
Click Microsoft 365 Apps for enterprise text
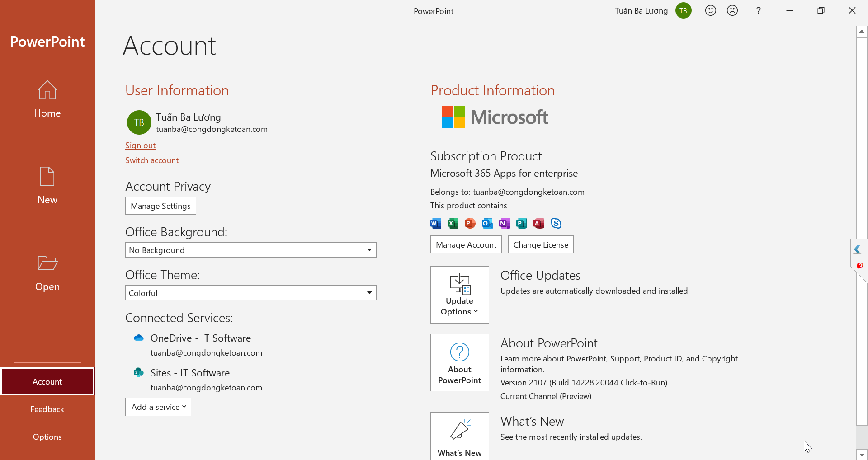(x=504, y=174)
